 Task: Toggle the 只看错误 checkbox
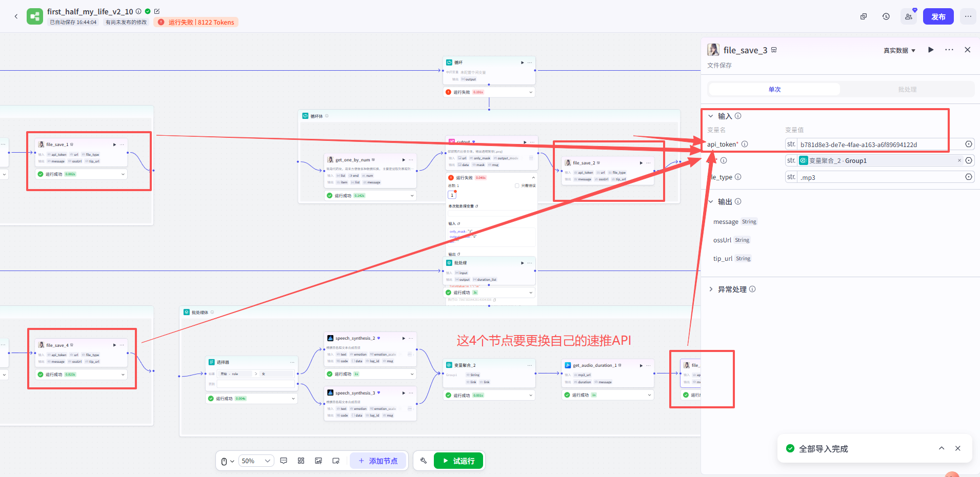click(517, 185)
